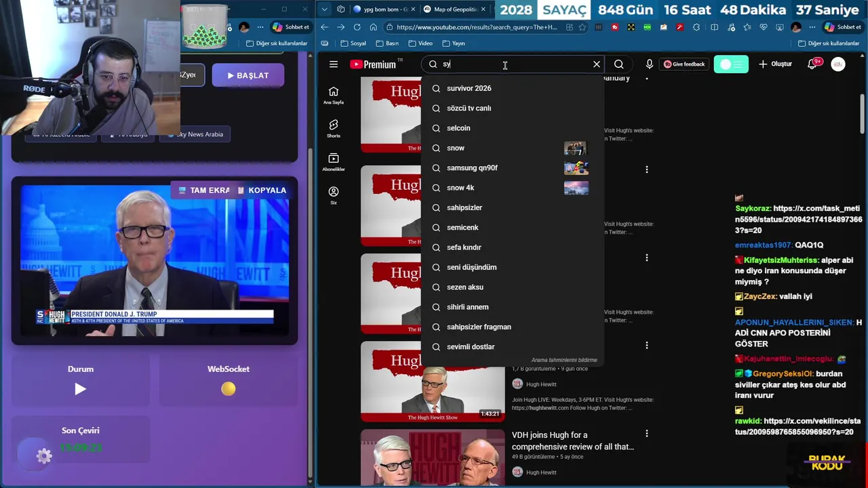
Task: Go forward in the YouTube browser window
Action: 340,27
